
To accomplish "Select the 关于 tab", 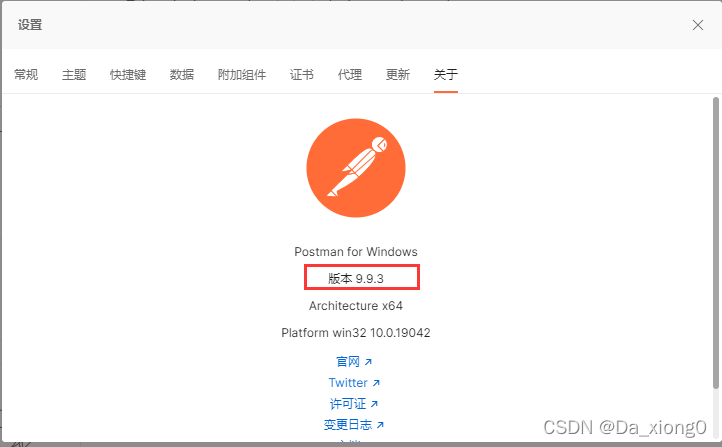I will click(446, 75).
